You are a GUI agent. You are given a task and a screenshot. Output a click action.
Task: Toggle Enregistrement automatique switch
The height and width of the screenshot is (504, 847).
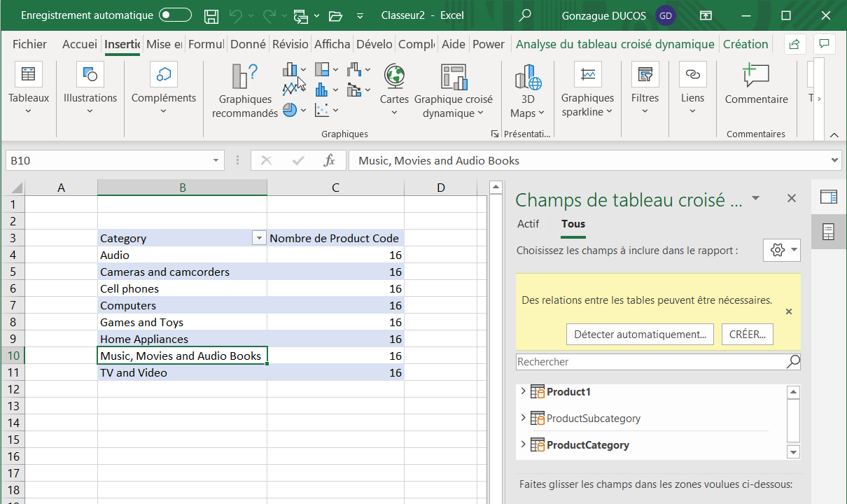pos(175,15)
